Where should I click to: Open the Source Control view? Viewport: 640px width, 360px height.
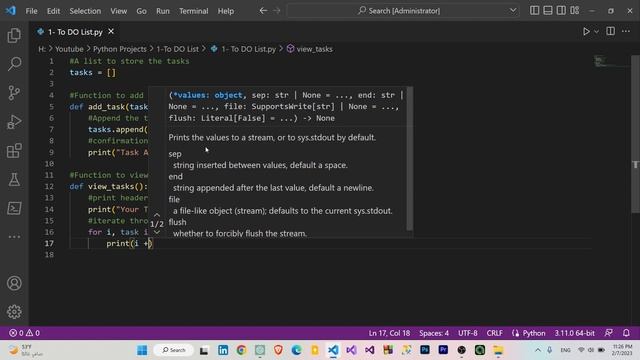click(x=14, y=93)
